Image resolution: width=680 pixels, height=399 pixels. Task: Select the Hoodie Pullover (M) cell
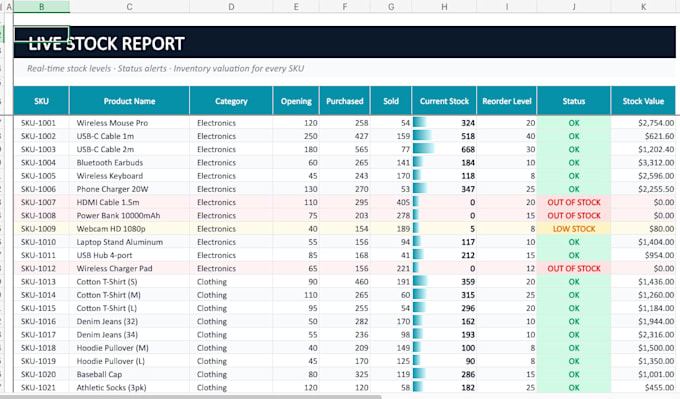129,348
